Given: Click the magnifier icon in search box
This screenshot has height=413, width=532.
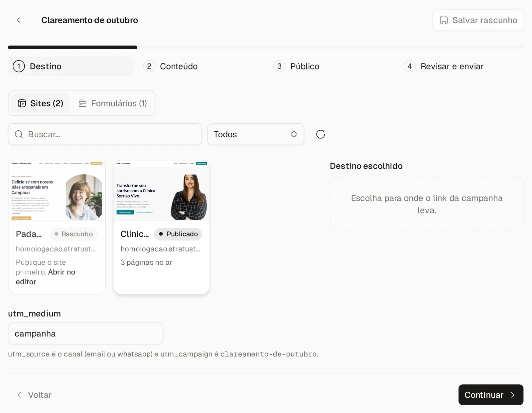Looking at the screenshot, I should [19, 134].
